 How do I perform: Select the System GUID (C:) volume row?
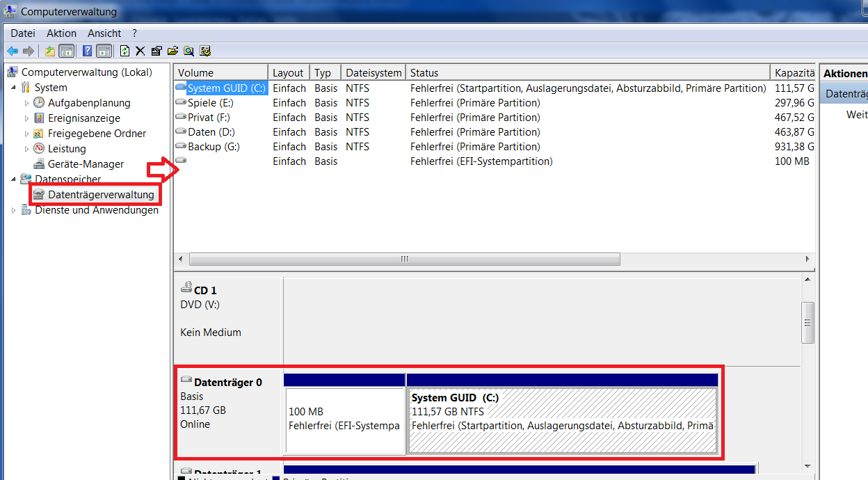pyautogui.click(x=495, y=88)
